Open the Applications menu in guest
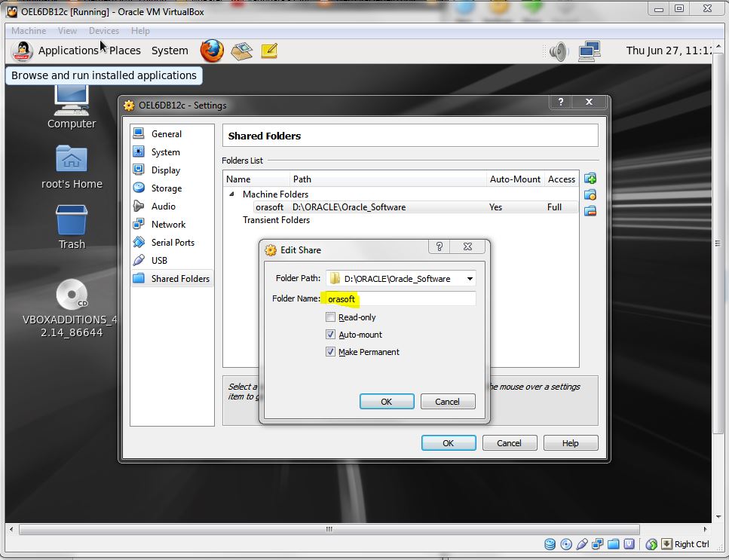The image size is (729, 560). (68, 50)
